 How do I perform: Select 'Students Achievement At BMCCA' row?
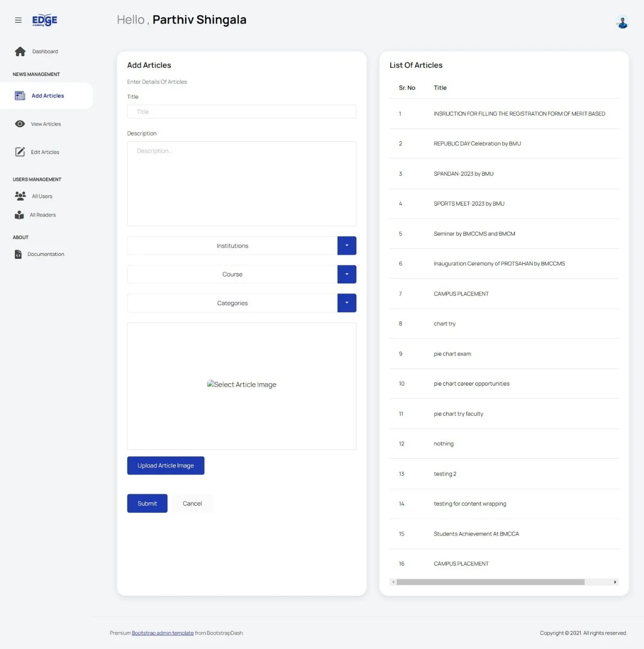[x=504, y=534]
